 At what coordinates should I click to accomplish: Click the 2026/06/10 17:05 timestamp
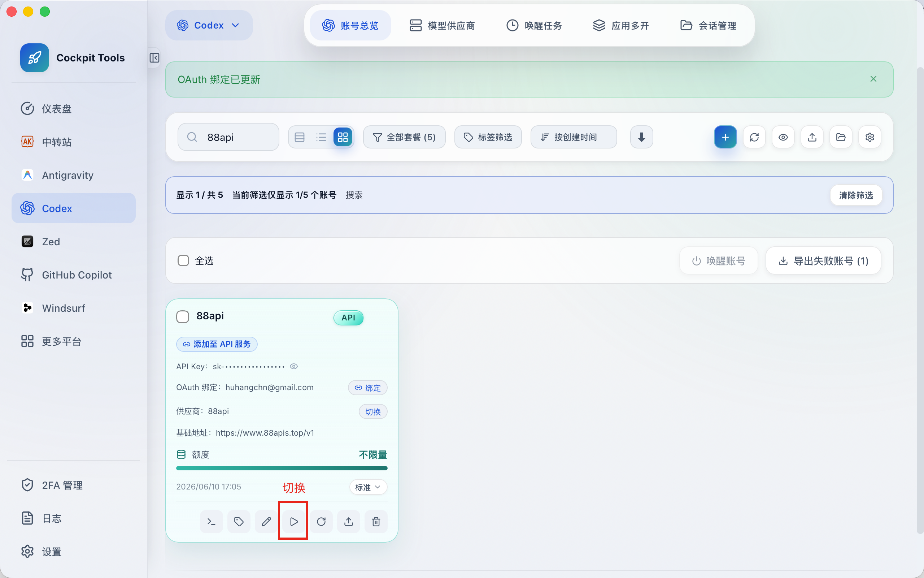209,487
